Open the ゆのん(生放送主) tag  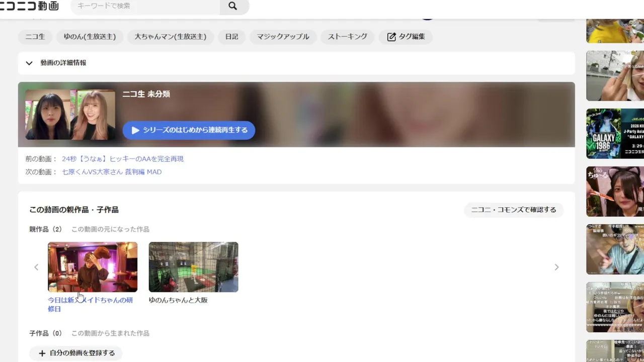[90, 37]
